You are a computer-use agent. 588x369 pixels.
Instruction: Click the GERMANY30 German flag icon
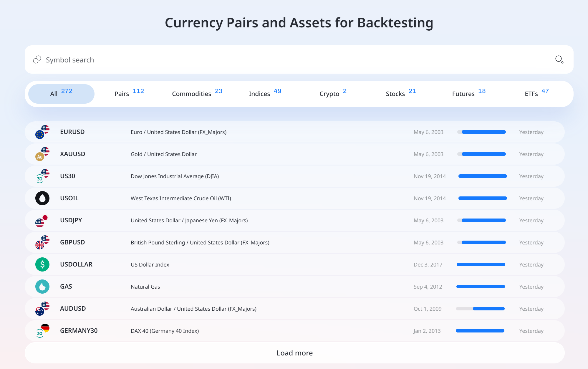click(x=42, y=331)
